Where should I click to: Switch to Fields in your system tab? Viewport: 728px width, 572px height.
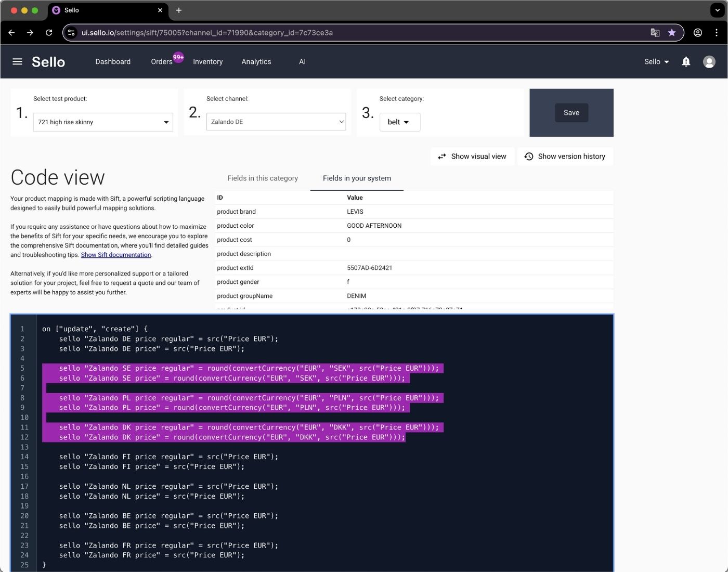[x=357, y=178]
